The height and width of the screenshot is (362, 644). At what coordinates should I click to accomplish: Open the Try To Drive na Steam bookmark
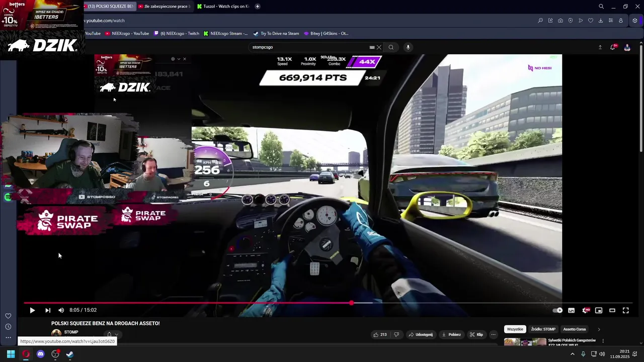click(x=276, y=34)
